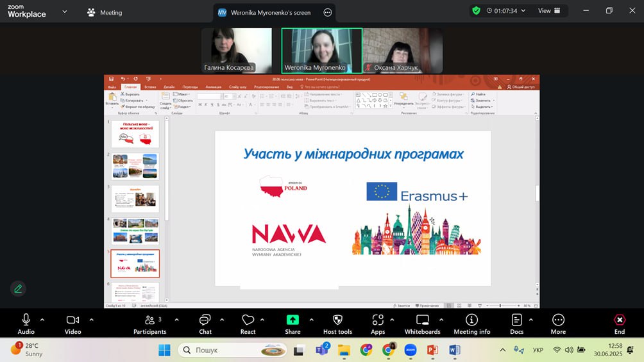This screenshot has width=644, height=362.
Task: Click the slide thumbnail pane vertical scrollbar
Action: [166, 210]
